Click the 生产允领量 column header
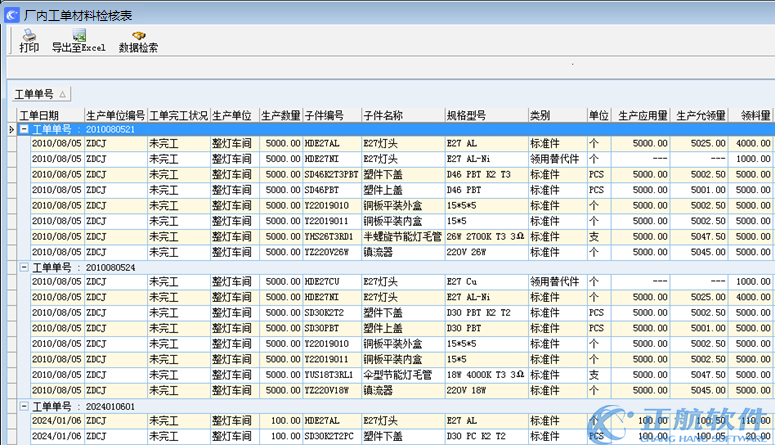 (699, 116)
